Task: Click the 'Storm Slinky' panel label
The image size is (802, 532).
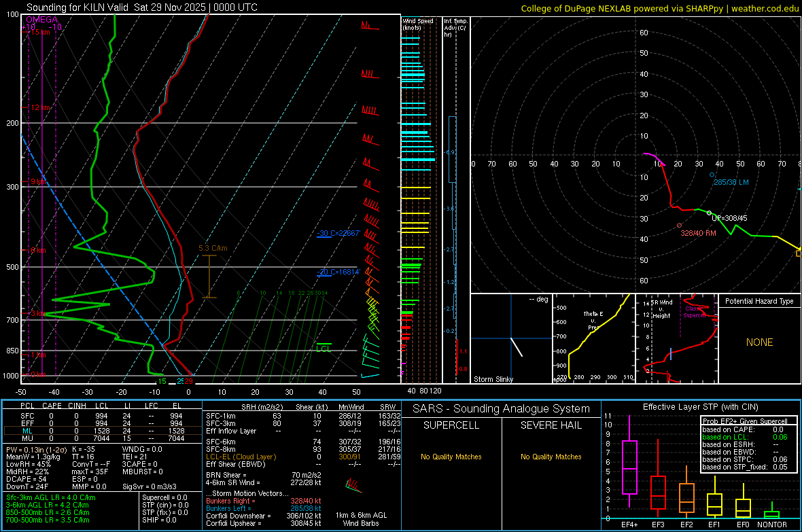Action: click(493, 379)
